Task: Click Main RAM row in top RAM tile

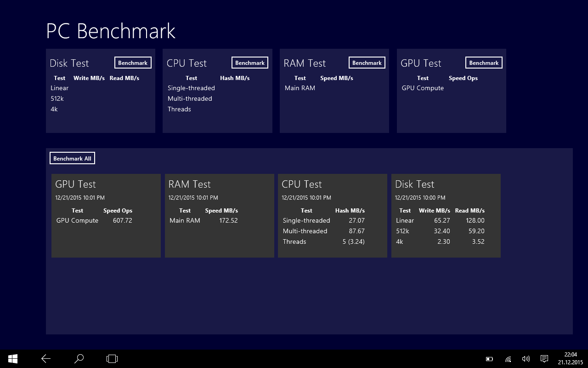Action: pos(300,88)
